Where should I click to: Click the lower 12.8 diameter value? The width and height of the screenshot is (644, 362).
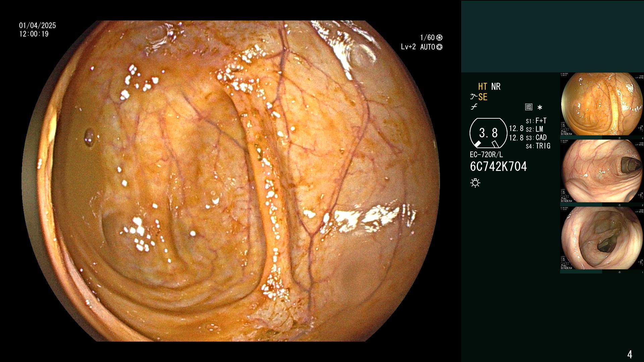coord(516,138)
